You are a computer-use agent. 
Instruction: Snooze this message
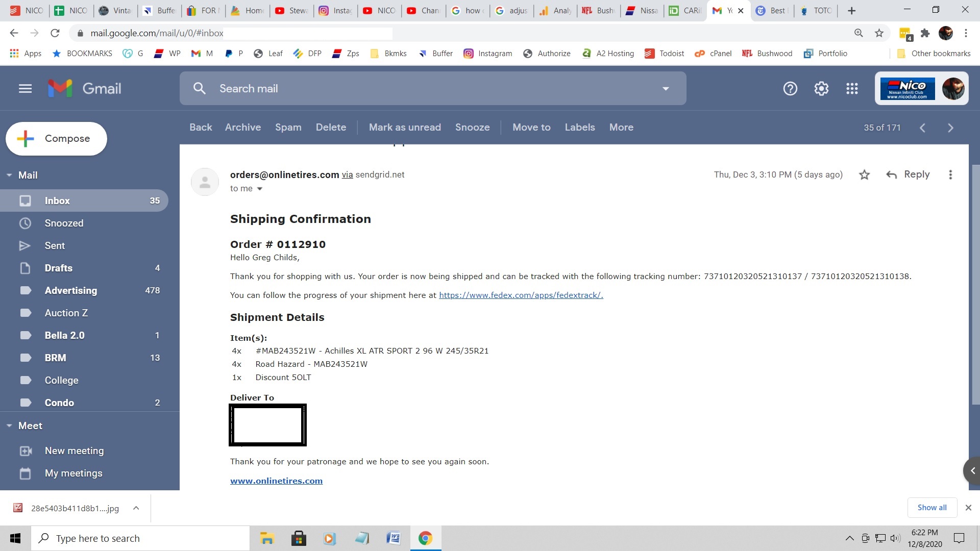click(x=473, y=128)
